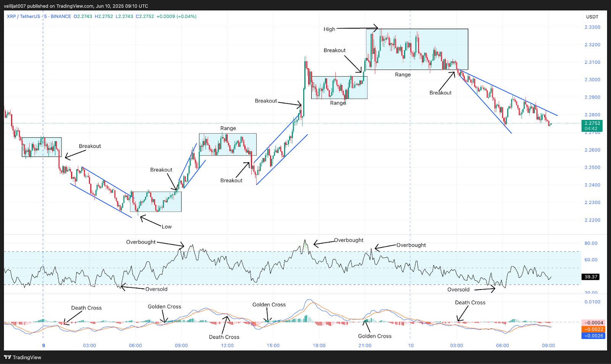Click the pink -0.0004 MACD histogram tag
Image resolution: width=611 pixels, height=364 pixels.
(593, 323)
